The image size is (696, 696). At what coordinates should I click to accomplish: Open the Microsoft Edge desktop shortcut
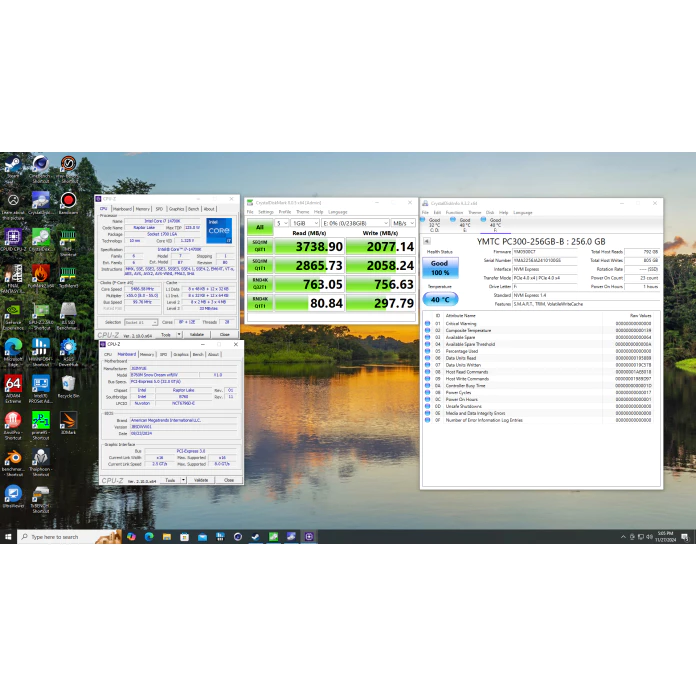point(13,352)
